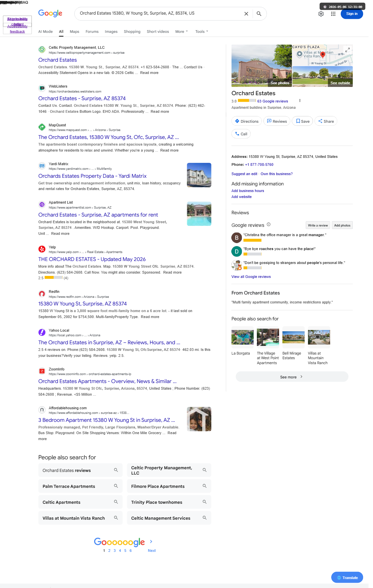This screenshot has height=588, width=373.
Task: Expand Read more on Yelp result
Action: tap(172, 273)
